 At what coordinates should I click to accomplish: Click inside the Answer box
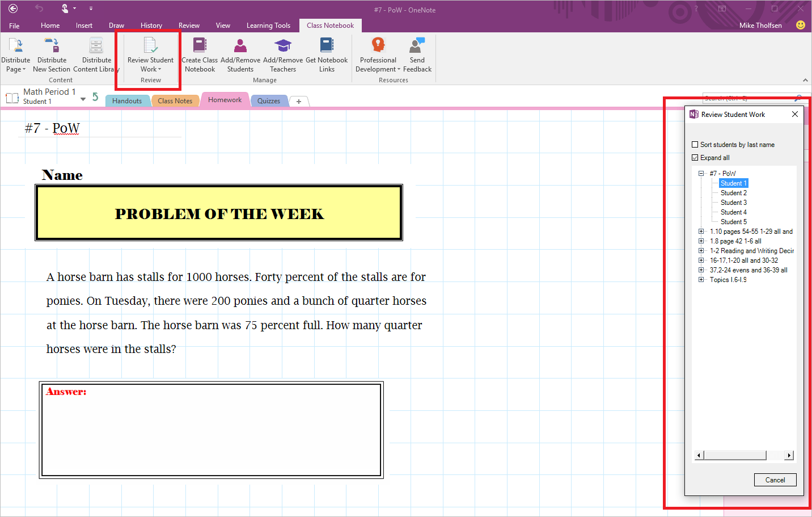(211, 430)
